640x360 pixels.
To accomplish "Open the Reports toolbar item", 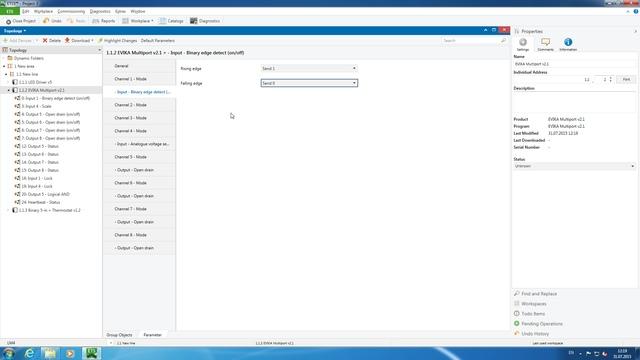I will [104, 21].
